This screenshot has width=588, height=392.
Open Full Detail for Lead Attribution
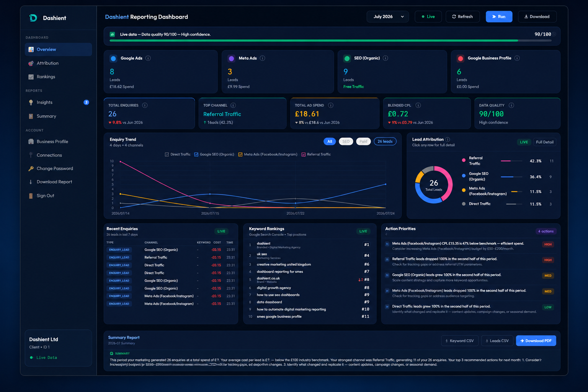(x=544, y=142)
